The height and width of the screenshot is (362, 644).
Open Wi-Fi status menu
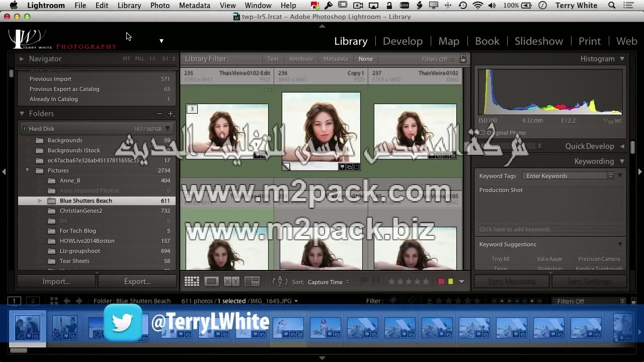[477, 6]
